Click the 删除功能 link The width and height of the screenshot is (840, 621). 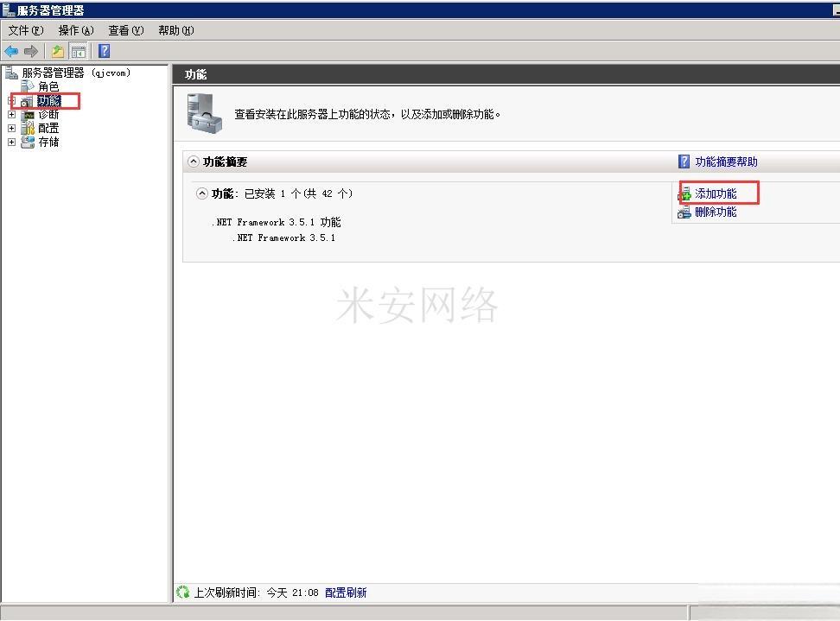pyautogui.click(x=716, y=212)
